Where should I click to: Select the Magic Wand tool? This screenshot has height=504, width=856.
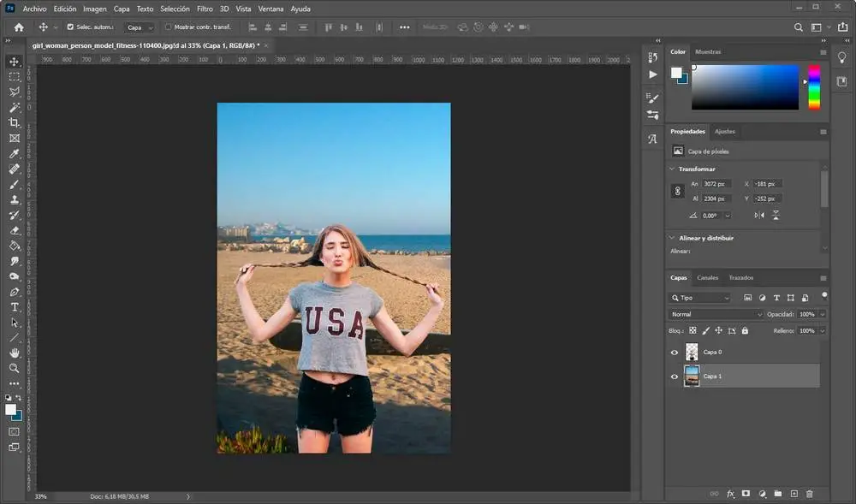15,108
